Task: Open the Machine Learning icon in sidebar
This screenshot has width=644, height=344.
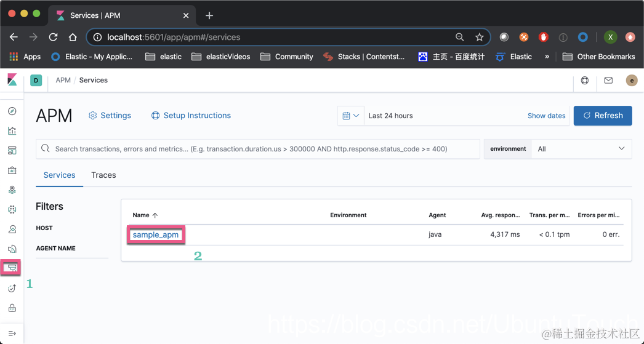Action: (x=12, y=209)
